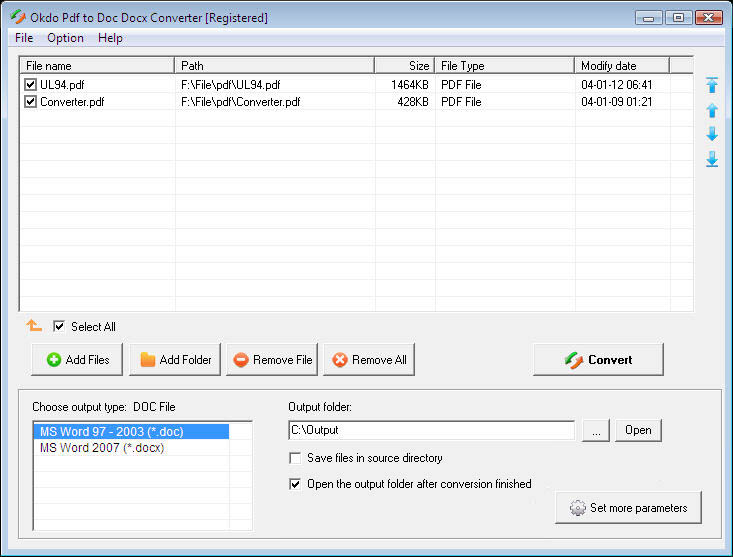Disable opening output folder after conversion
The image size is (733, 557).
(295, 484)
